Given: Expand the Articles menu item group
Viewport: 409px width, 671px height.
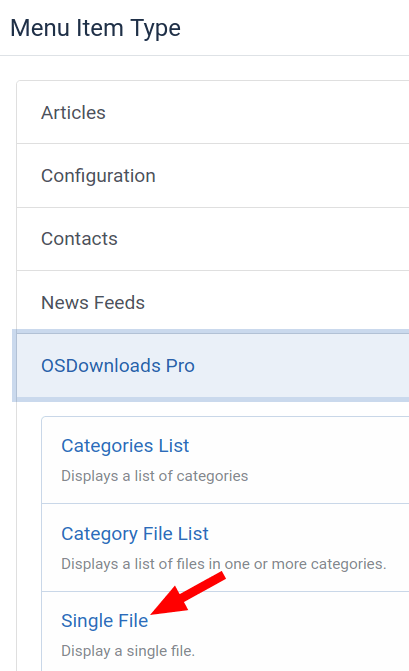Looking at the screenshot, I should click(213, 113).
